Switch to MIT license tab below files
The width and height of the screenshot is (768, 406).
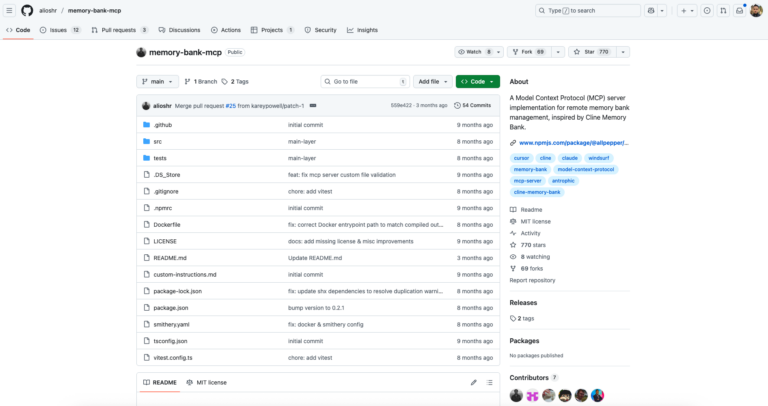tap(207, 382)
